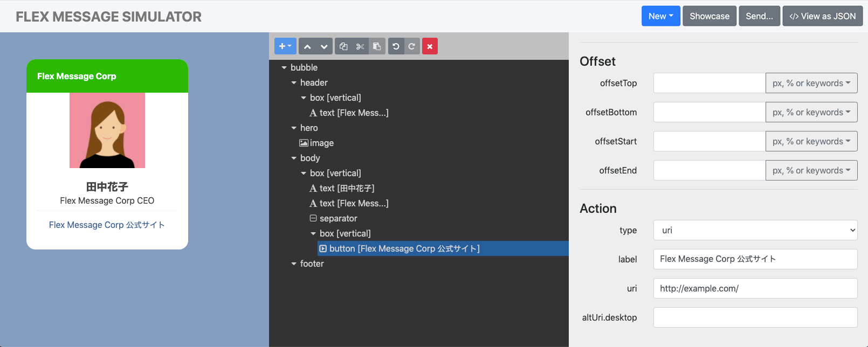This screenshot has width=868, height=347.
Task: Open the action type uri dropdown
Action: click(755, 230)
